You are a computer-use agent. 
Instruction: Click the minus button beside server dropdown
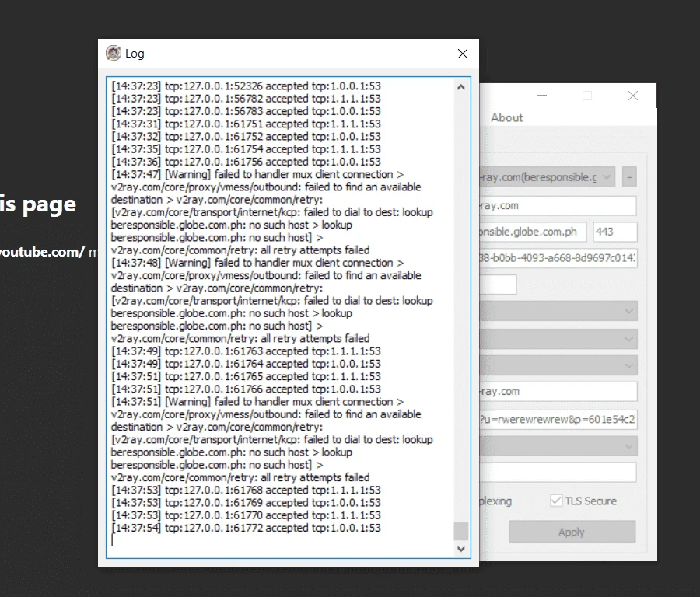pos(629,177)
